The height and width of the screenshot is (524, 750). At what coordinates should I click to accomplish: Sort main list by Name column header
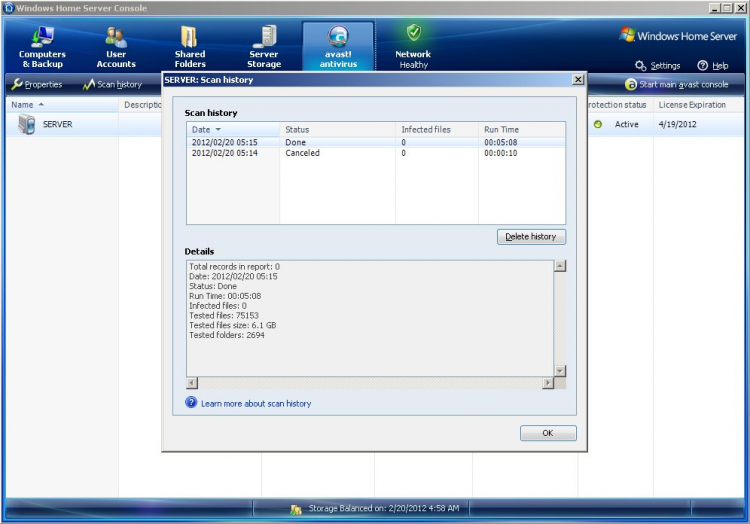pos(62,105)
